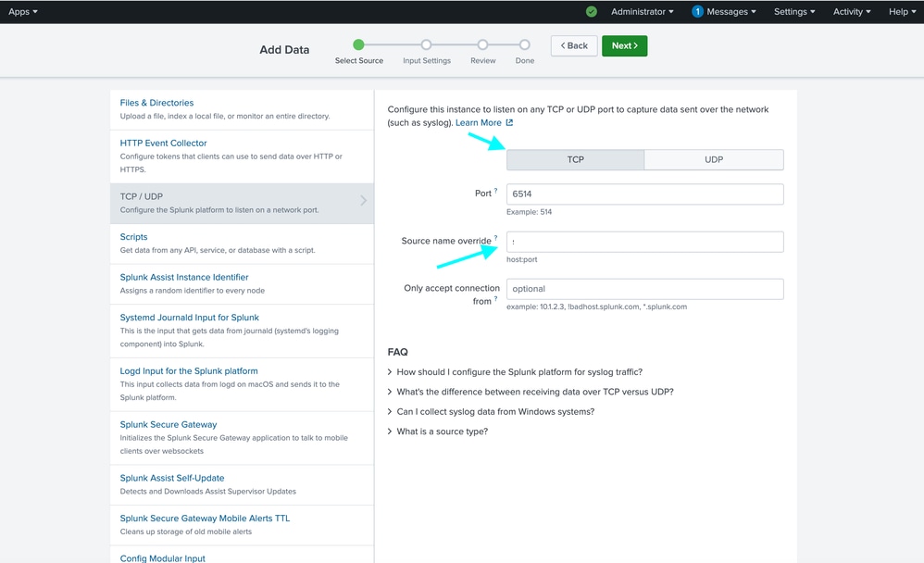Expand FAQ about configuring Splunk for syslog traffic
Viewport: 924px width, 563px height.
[515, 372]
